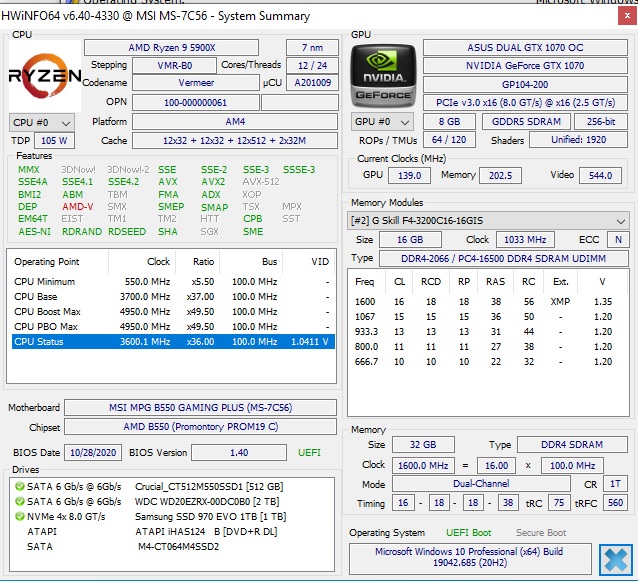This screenshot has width=638, height=583.
Task: Click the AM4 platform field
Action: click(x=235, y=122)
